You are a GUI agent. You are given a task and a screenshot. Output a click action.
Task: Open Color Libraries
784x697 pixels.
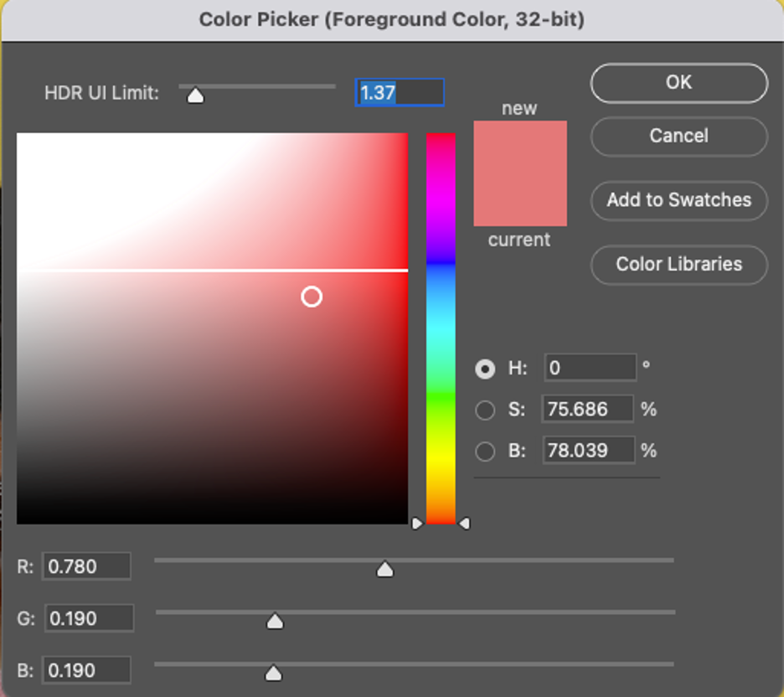coord(678,265)
